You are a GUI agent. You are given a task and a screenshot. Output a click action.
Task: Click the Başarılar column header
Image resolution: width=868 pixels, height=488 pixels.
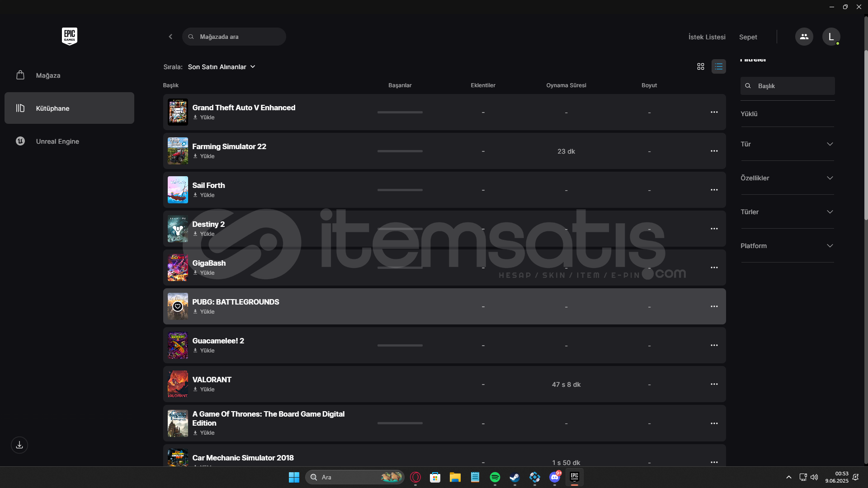click(x=400, y=85)
